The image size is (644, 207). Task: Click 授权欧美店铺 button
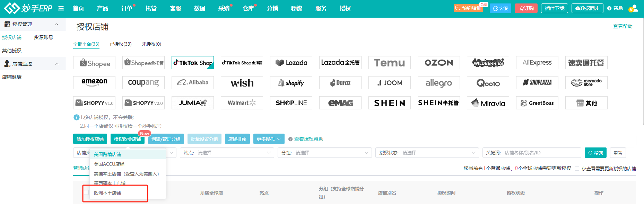(x=128, y=139)
